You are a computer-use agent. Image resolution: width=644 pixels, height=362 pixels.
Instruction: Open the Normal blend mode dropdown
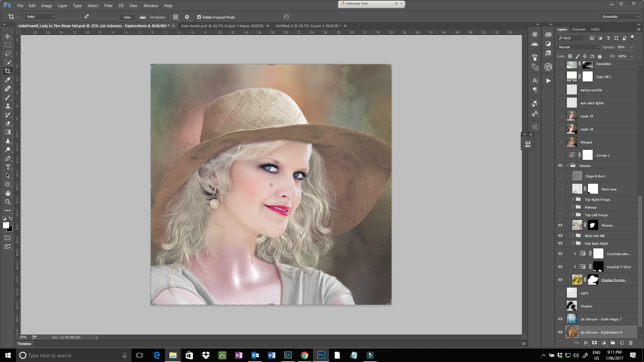[578, 47]
